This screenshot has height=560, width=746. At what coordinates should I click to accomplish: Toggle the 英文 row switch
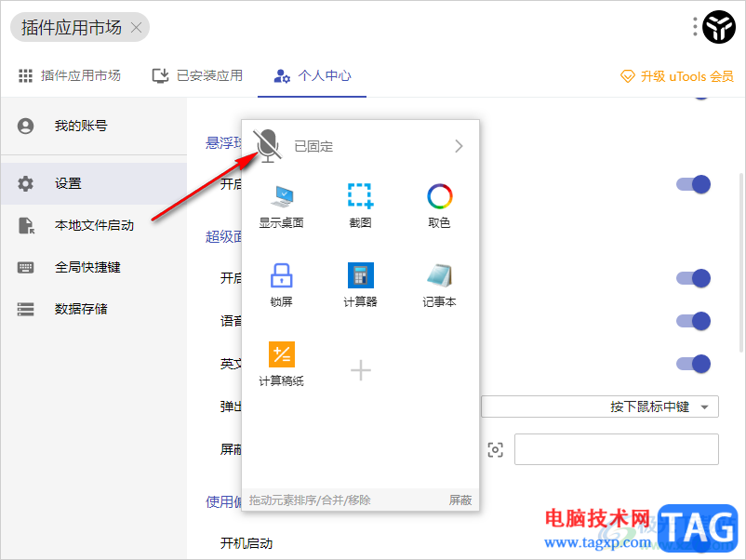pyautogui.click(x=693, y=364)
